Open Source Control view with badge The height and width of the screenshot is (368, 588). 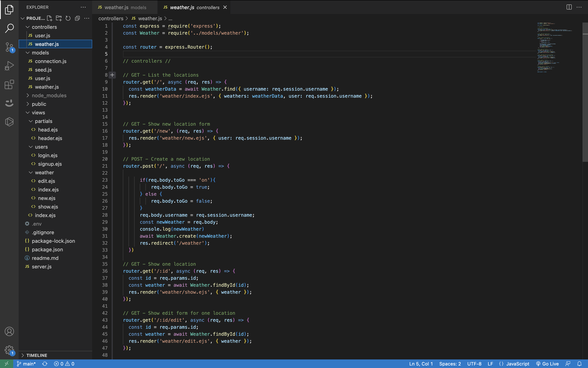click(9, 47)
